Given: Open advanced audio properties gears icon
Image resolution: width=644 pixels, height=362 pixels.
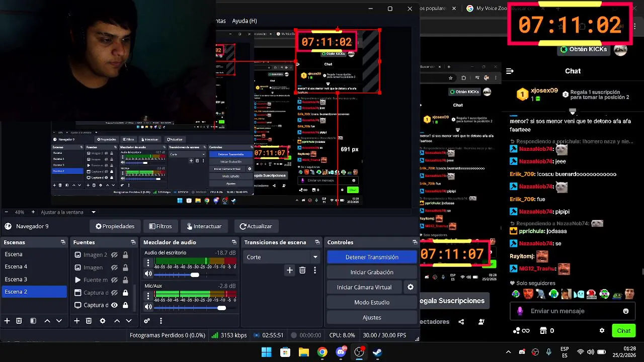Looking at the screenshot, I should pos(147,321).
